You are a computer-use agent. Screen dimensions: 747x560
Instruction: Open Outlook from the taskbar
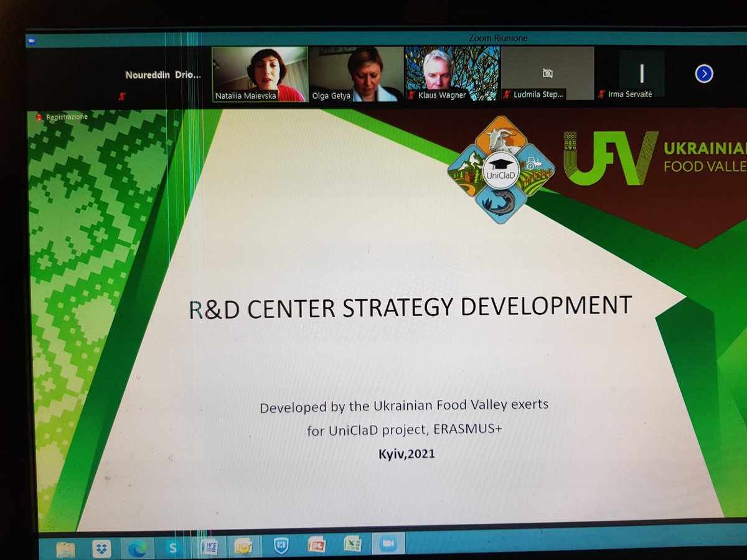(242, 546)
